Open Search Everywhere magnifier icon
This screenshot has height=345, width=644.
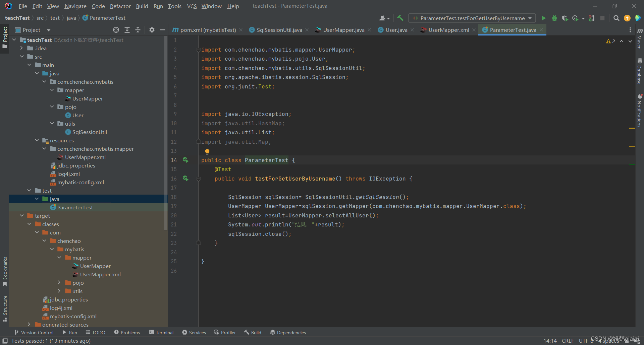click(x=616, y=18)
